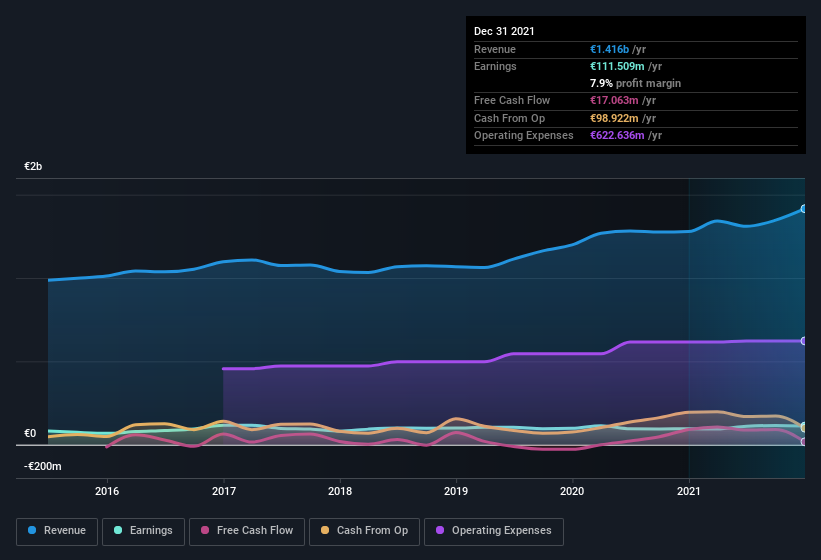Screen dimensions: 821x560
Task: Toggle the Free Cash Flow legend button
Action: point(247,532)
